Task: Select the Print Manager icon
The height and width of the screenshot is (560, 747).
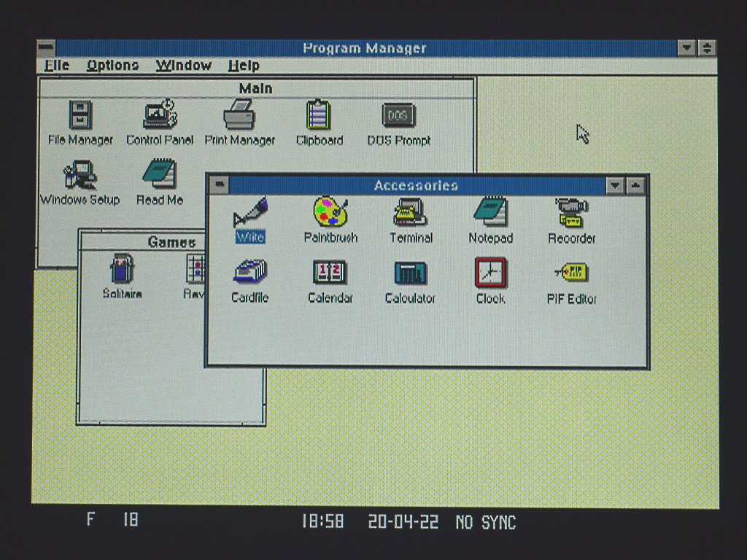Action: pyautogui.click(x=239, y=114)
